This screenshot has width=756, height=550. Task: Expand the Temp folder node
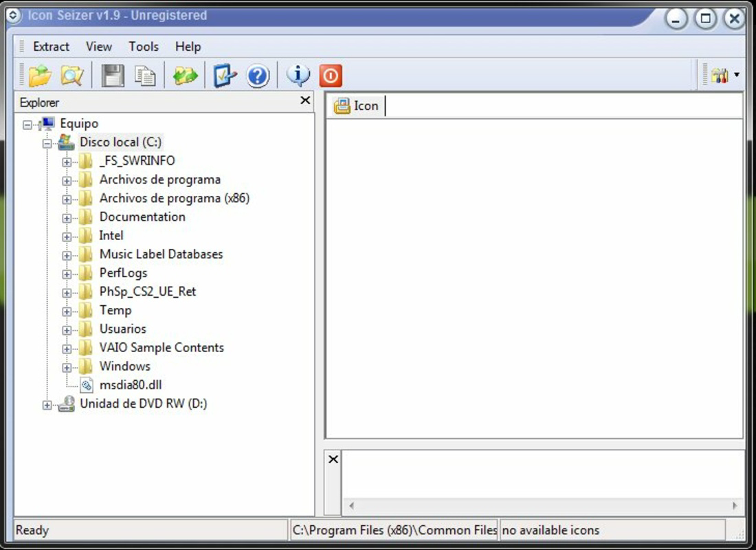[67, 311]
